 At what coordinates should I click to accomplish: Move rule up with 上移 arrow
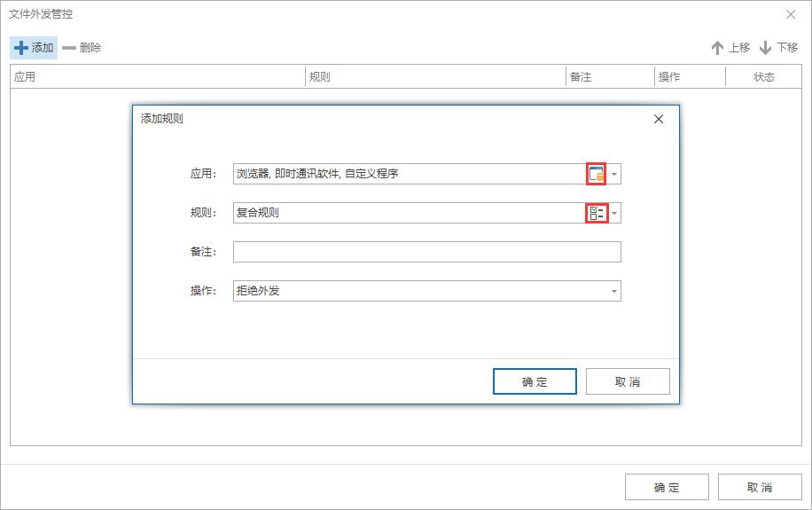tap(730, 48)
